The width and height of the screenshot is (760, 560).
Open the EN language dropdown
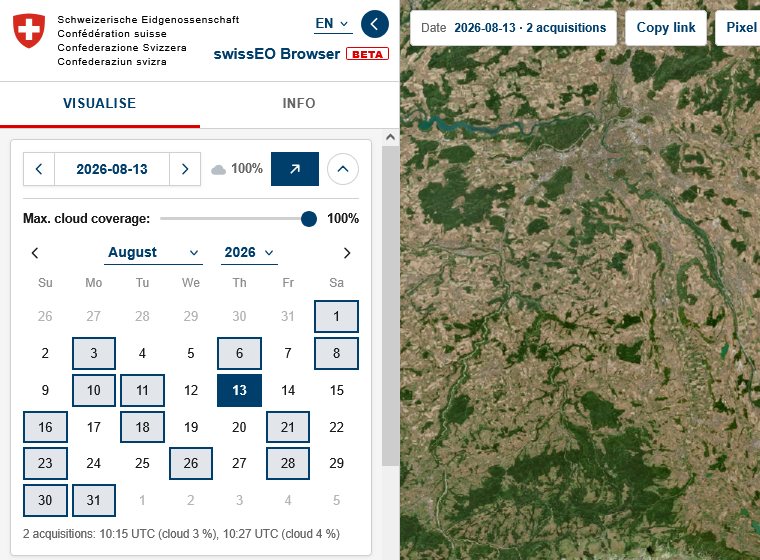(x=332, y=23)
